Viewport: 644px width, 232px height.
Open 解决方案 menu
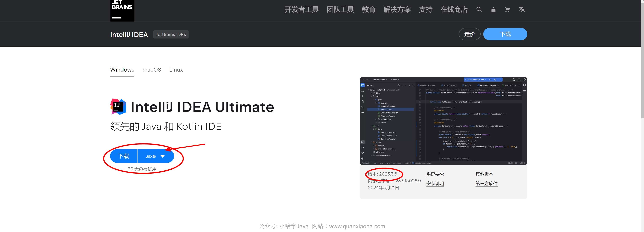pos(397,9)
